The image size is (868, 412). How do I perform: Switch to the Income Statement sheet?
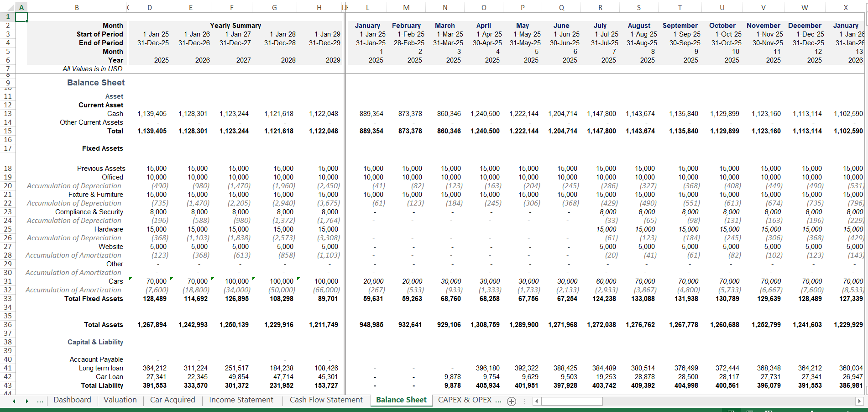(241, 400)
